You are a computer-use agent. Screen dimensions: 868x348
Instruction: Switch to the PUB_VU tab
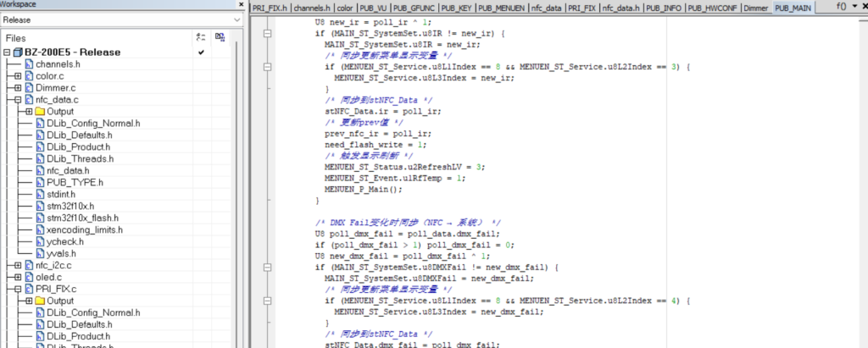[374, 8]
